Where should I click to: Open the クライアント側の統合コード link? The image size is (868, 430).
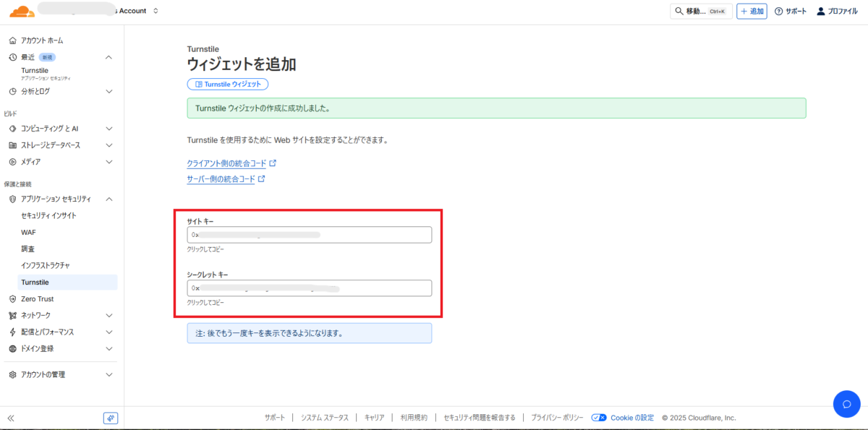click(x=226, y=163)
